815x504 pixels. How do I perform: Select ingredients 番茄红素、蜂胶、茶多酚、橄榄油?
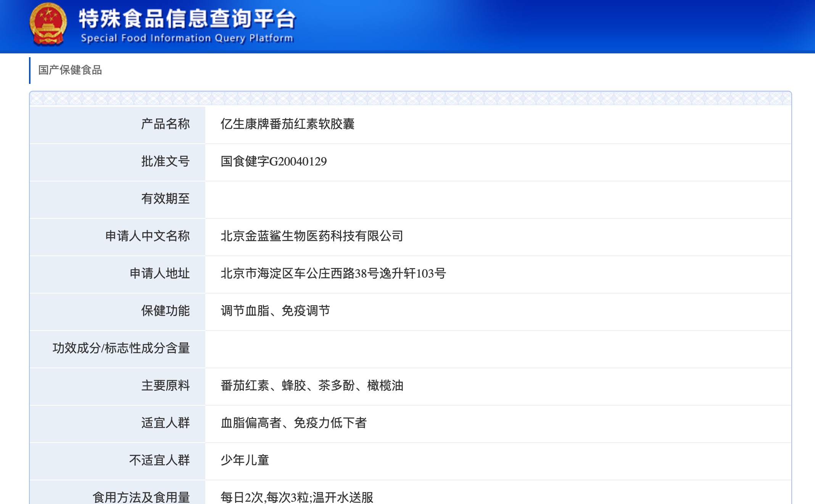click(x=312, y=385)
